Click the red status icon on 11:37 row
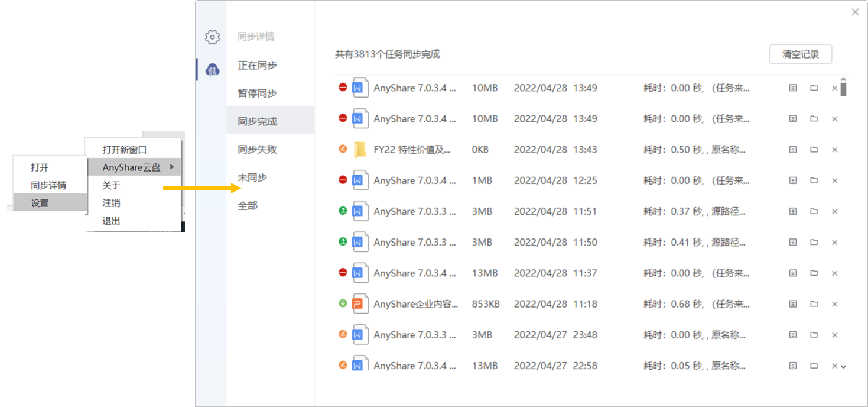This screenshot has width=868, height=407. pyautogui.click(x=343, y=272)
